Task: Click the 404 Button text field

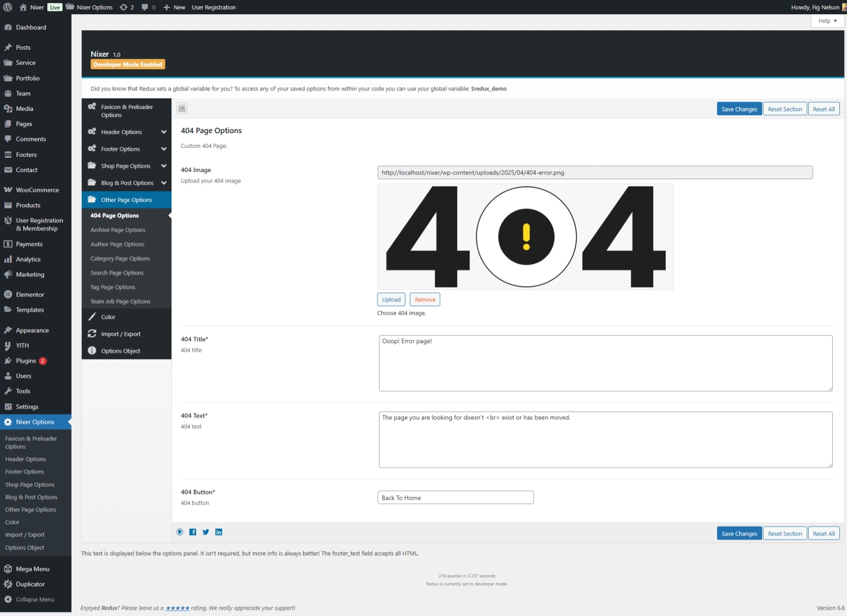Action: point(455,498)
